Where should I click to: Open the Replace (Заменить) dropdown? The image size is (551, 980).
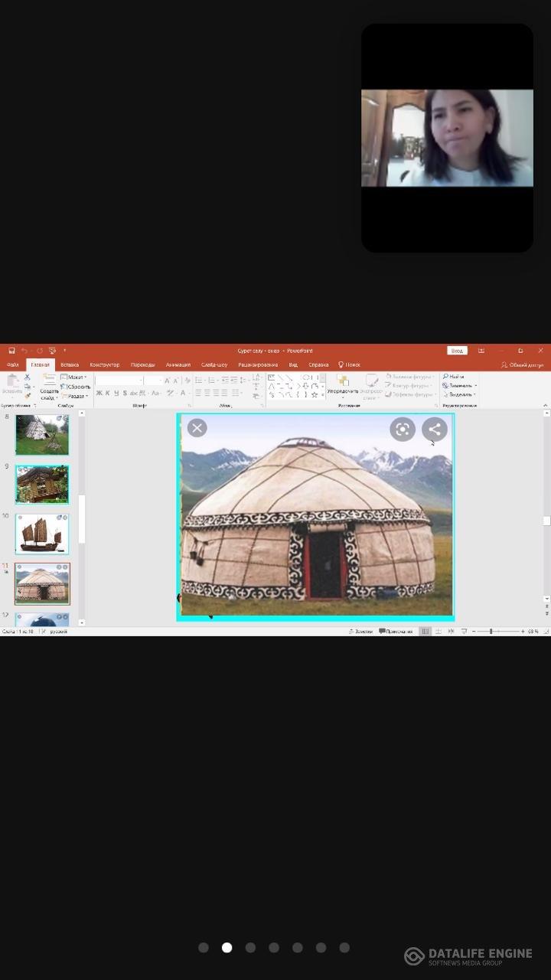pos(459,386)
